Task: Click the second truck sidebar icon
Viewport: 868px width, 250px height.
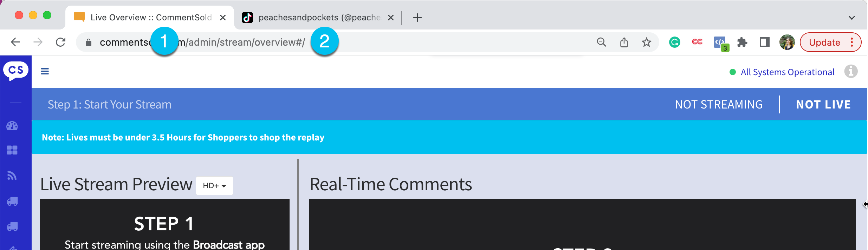Action: point(12,227)
